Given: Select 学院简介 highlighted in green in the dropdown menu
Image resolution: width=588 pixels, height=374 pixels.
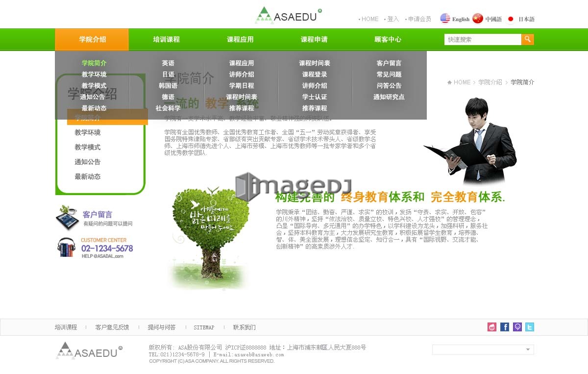Looking at the screenshot, I should pyautogui.click(x=94, y=63).
